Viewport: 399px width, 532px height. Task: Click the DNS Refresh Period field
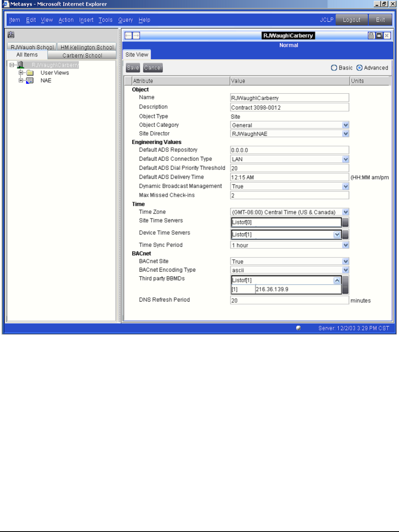(290, 300)
